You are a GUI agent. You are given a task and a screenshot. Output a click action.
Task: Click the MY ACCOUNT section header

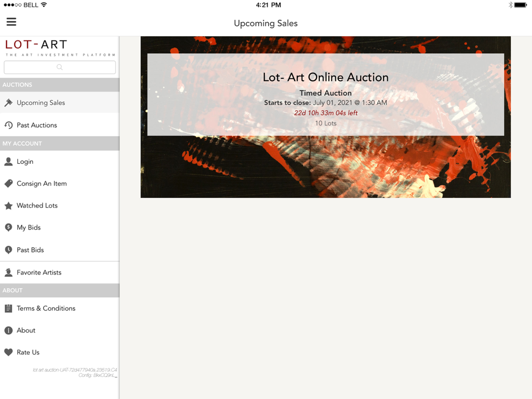tap(60, 144)
